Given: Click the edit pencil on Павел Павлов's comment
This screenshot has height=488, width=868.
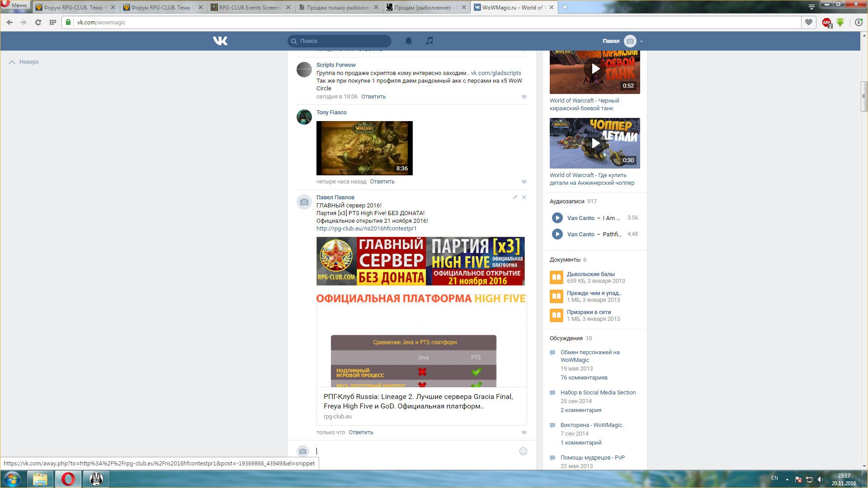Looking at the screenshot, I should [x=515, y=197].
